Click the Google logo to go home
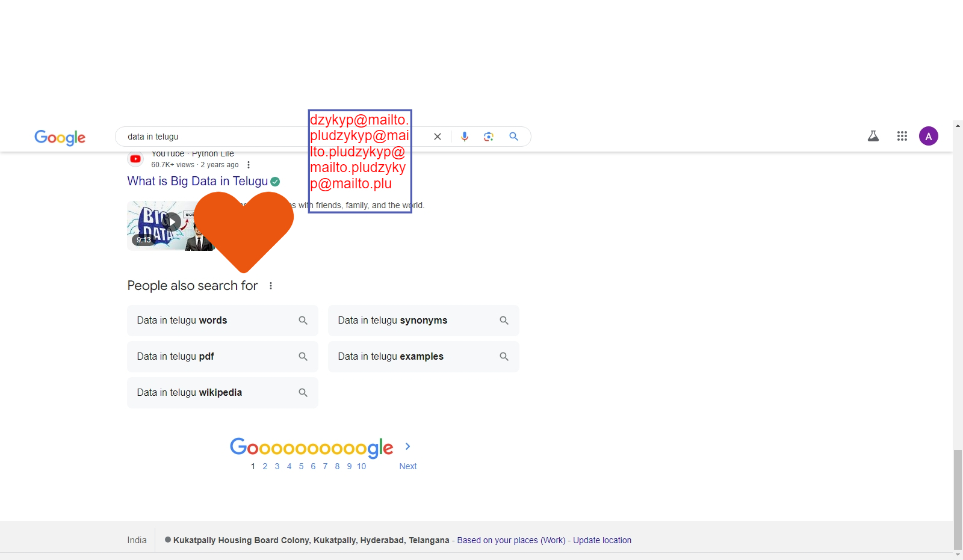The image size is (963, 560). [60, 137]
